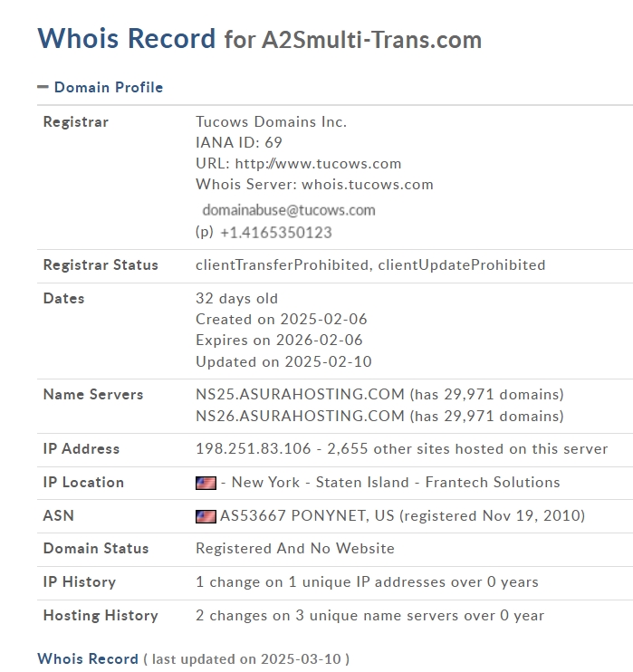Click the registrar phone number +1.4165350123

click(276, 233)
